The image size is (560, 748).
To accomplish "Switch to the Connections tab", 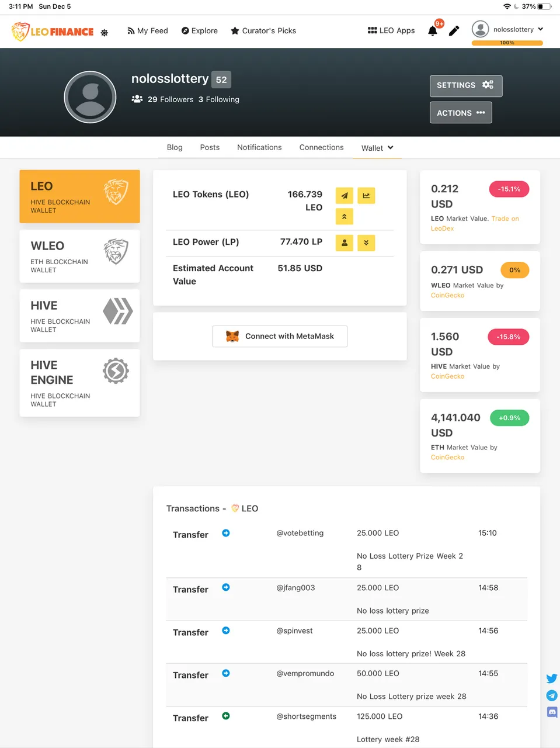I will tap(321, 147).
